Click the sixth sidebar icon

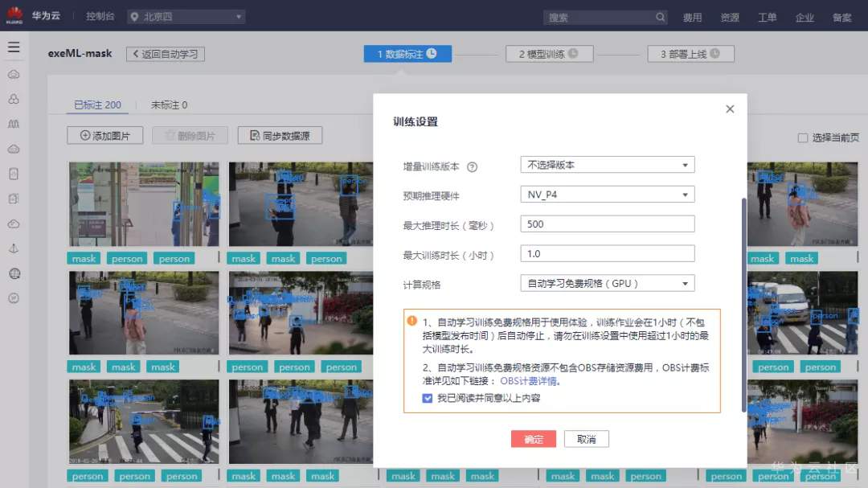(14, 199)
